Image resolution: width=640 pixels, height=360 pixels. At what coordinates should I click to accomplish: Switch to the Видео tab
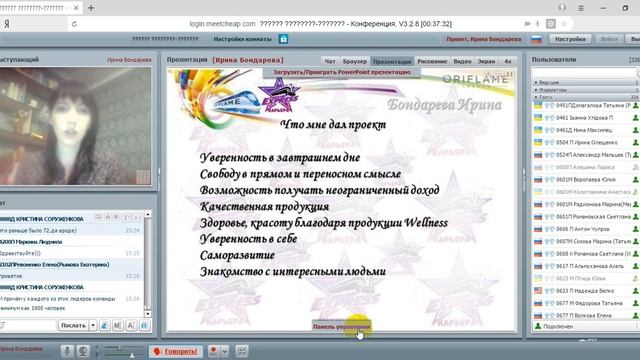(462, 61)
